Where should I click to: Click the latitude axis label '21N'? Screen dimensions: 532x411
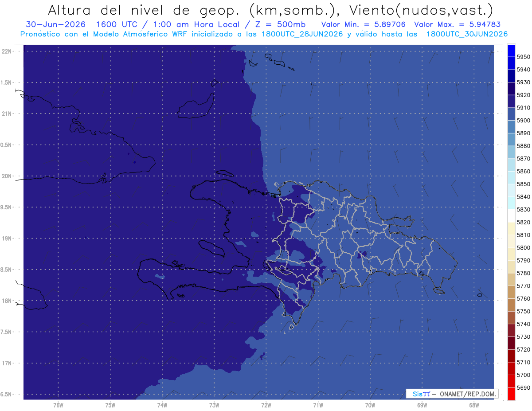(x=6, y=114)
